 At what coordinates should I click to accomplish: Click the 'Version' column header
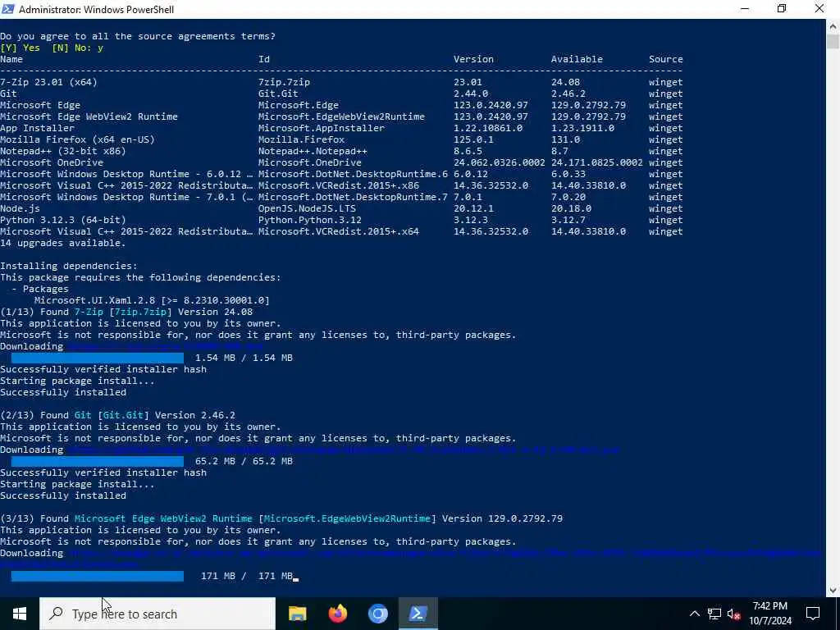click(x=473, y=59)
